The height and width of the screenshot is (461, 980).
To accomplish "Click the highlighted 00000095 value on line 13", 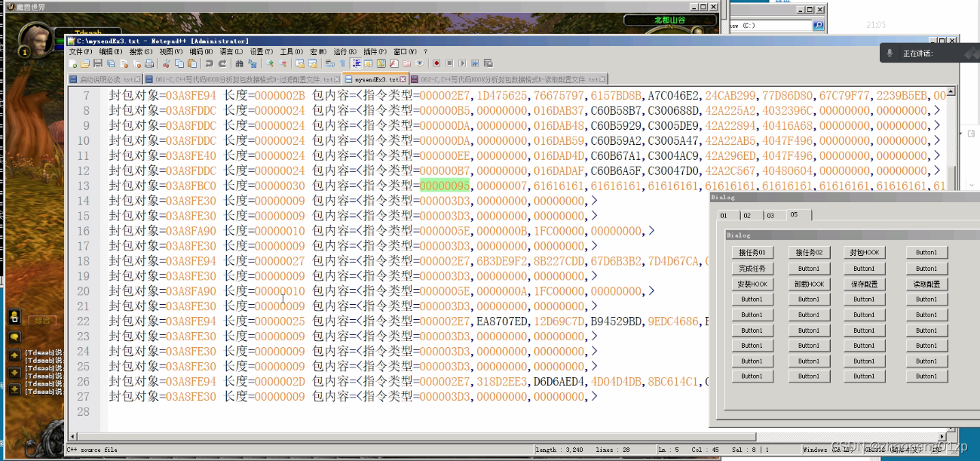I will pos(445,186).
